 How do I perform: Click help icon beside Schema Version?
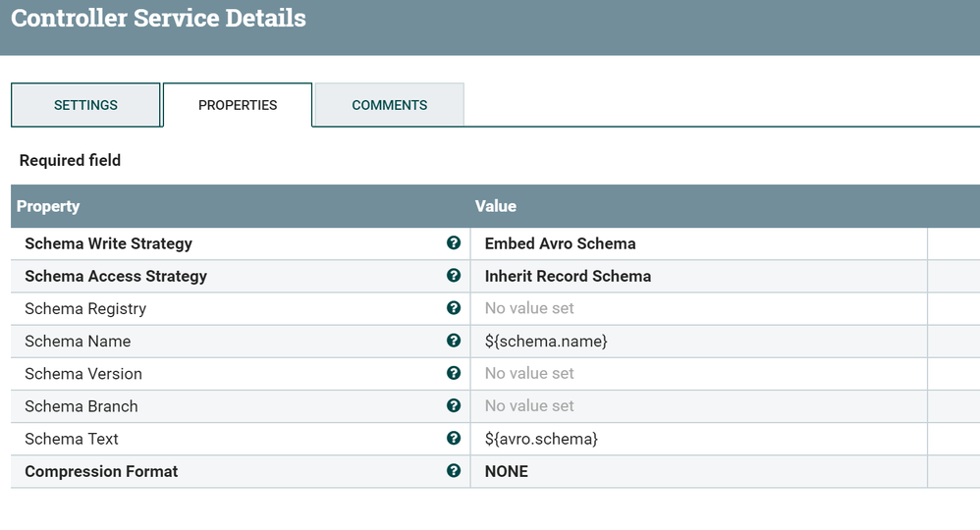point(454,373)
